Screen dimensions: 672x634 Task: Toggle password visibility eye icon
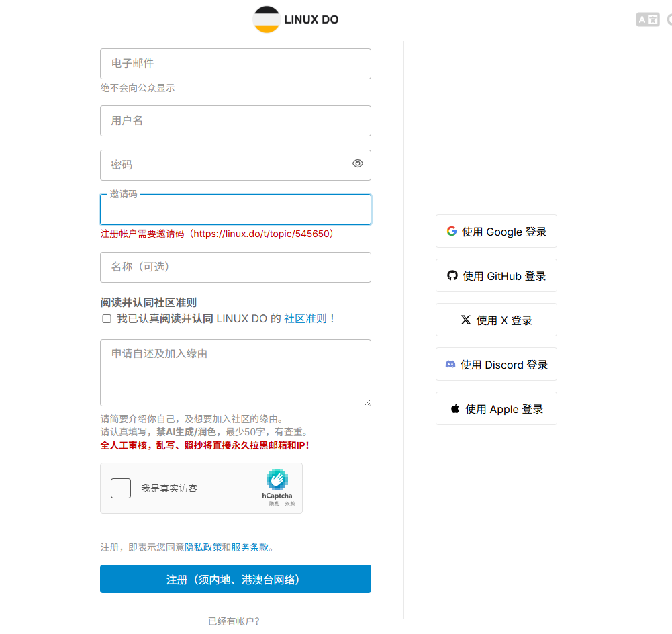coord(358,163)
